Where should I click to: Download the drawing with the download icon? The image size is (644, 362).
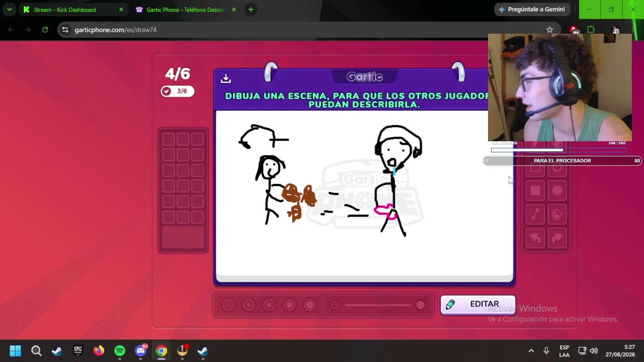(225, 78)
